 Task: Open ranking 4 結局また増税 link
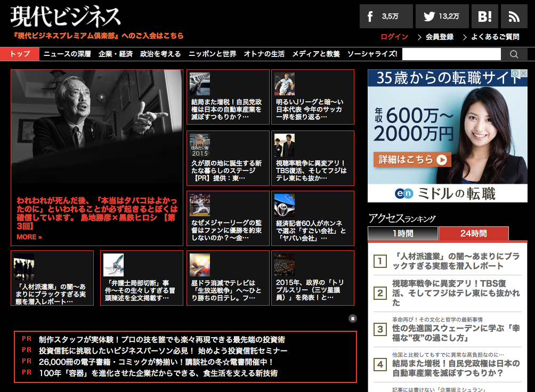[456, 368]
